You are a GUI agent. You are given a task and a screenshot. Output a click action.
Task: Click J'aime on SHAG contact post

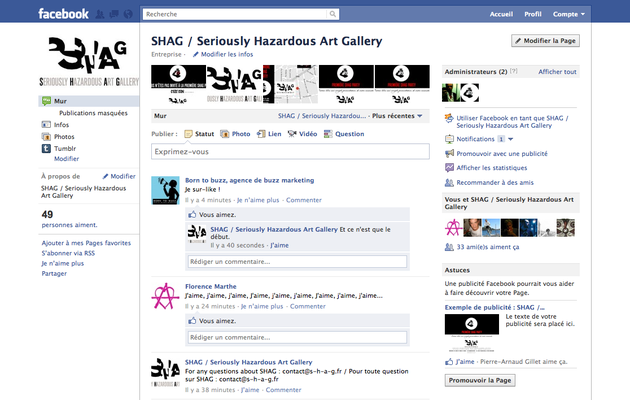(250, 390)
